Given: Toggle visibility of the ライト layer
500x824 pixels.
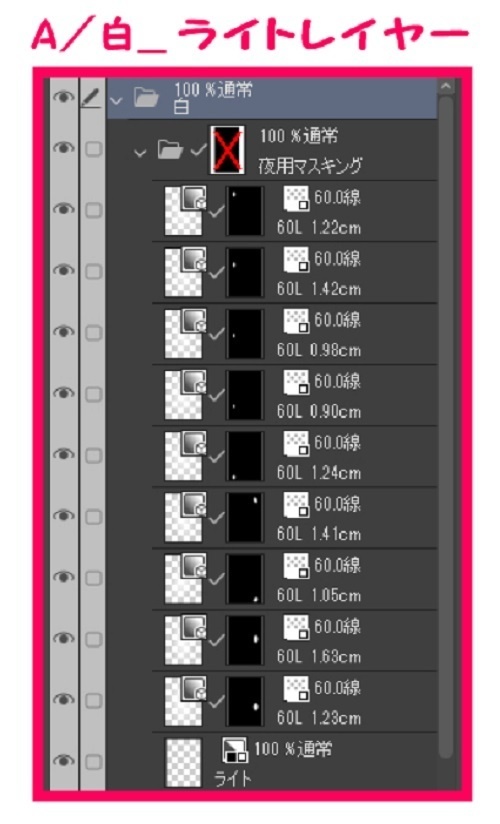Looking at the screenshot, I should point(64,761).
